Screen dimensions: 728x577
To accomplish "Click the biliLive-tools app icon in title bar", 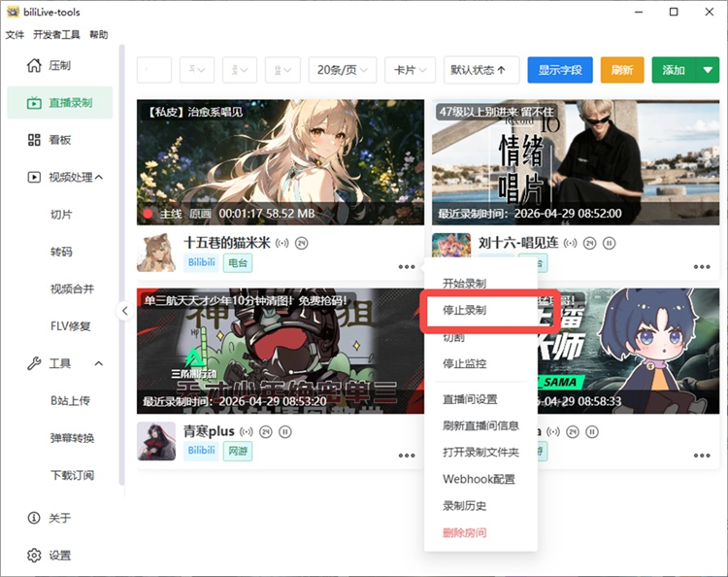I will click(x=13, y=12).
